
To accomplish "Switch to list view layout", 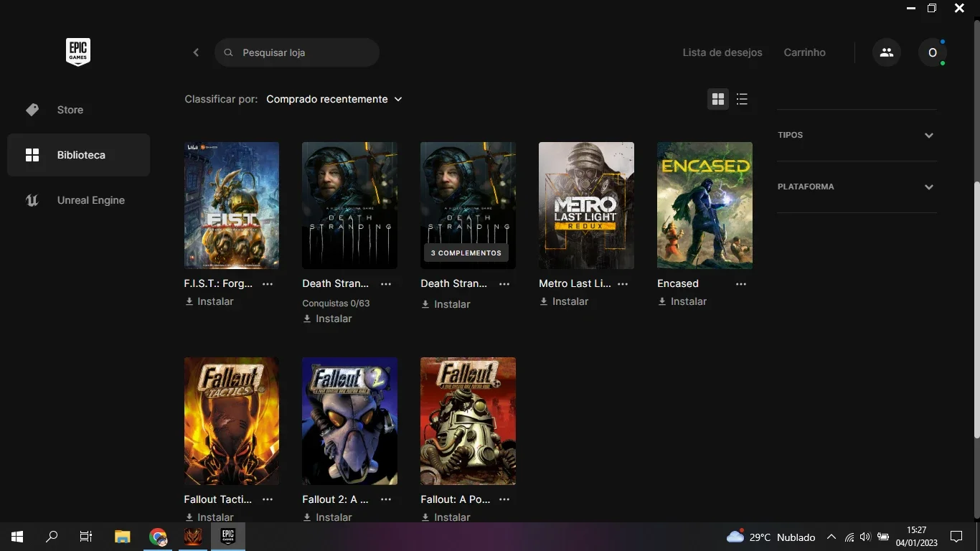I will point(742,99).
